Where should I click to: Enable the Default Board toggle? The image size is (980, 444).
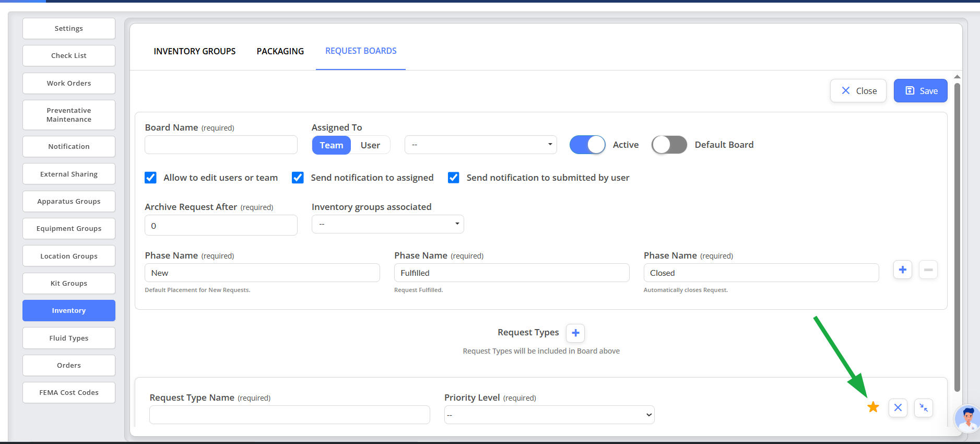pos(669,145)
